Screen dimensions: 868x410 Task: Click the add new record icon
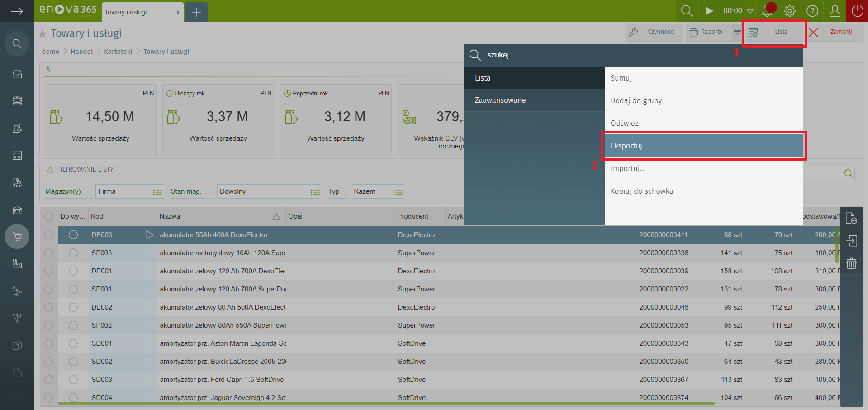pyautogui.click(x=851, y=218)
